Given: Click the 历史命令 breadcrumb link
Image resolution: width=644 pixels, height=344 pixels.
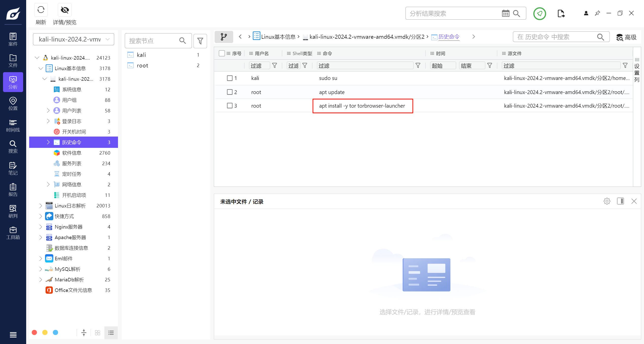Looking at the screenshot, I should pos(449,37).
